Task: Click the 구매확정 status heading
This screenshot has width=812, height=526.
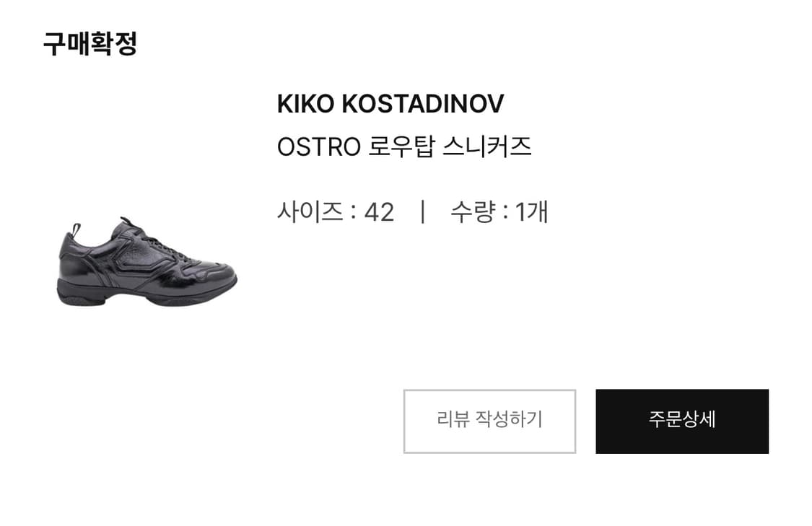Action: pos(90,43)
